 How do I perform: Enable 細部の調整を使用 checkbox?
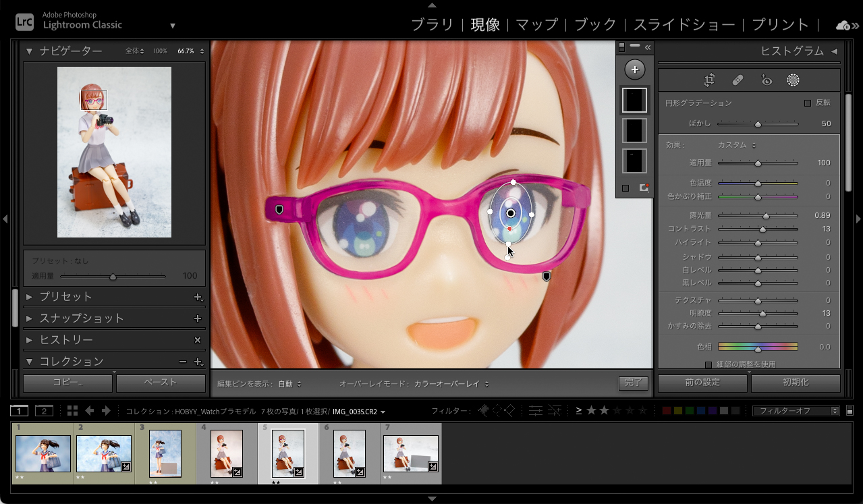point(708,364)
